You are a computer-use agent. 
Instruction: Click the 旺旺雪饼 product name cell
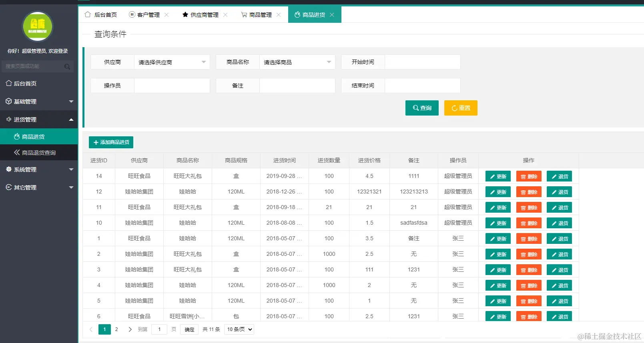click(x=187, y=316)
